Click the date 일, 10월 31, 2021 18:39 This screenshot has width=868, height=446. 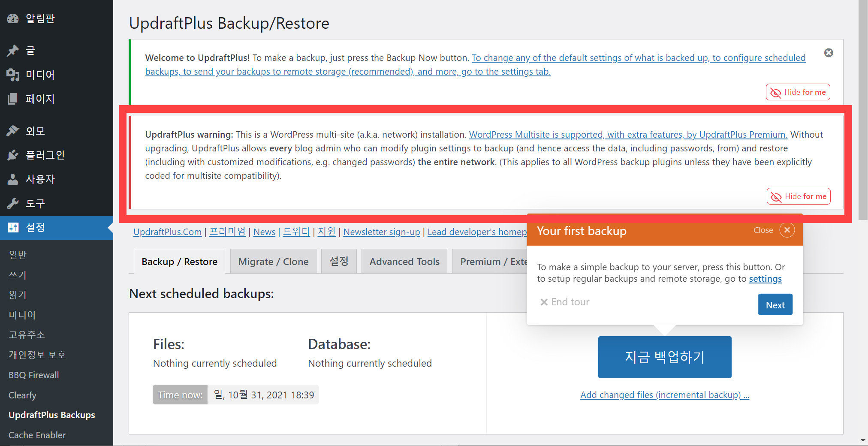click(264, 395)
